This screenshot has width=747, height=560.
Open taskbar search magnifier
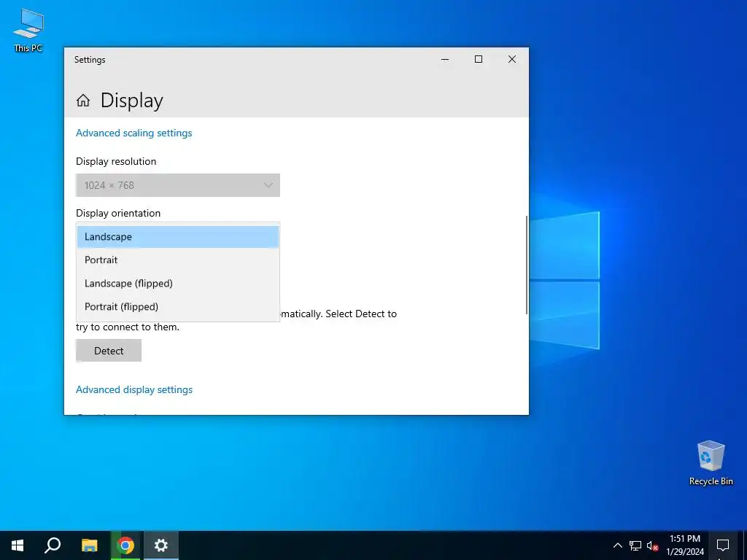tap(53, 545)
